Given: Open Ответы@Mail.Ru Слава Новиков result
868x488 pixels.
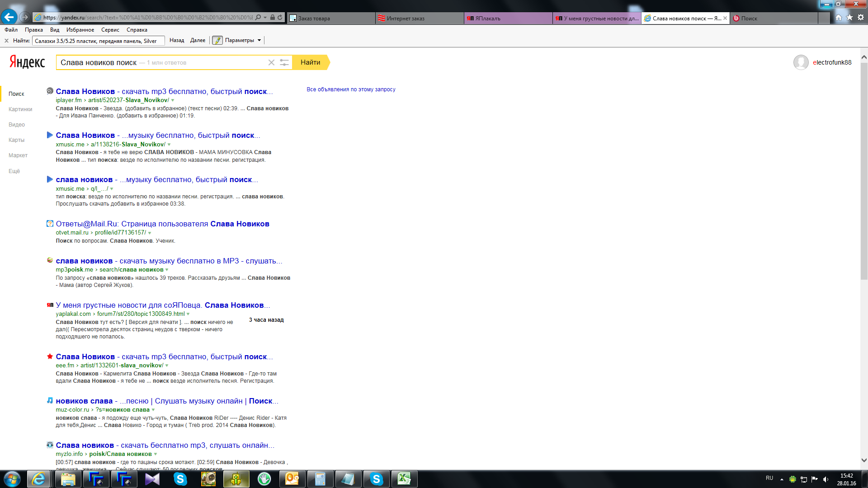Looking at the screenshot, I should pos(163,224).
